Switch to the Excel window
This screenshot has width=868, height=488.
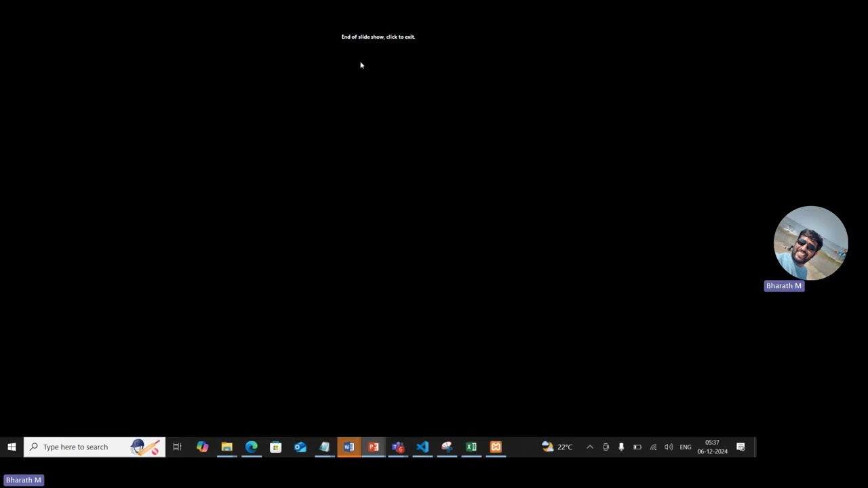point(471,447)
